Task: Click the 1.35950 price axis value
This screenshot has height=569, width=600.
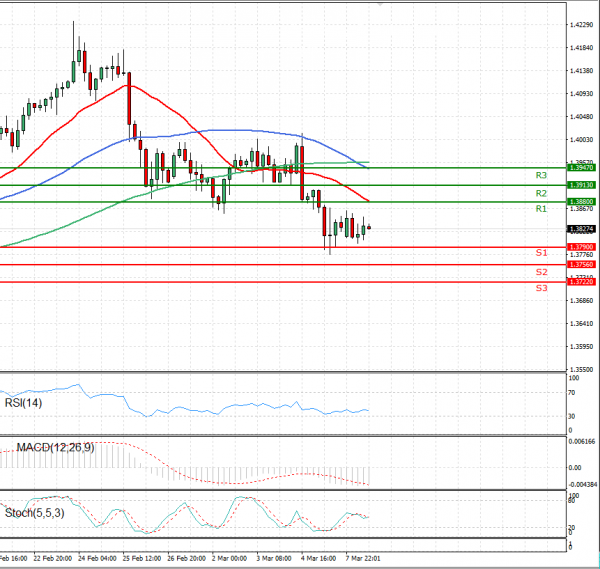Action: click(x=581, y=347)
